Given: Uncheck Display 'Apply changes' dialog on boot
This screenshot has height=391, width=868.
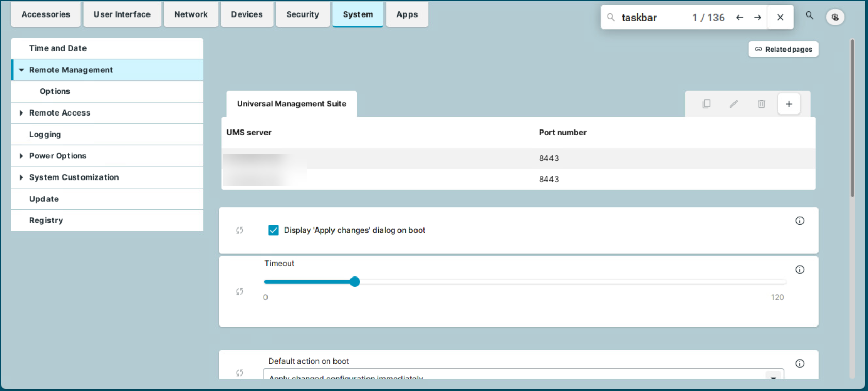Looking at the screenshot, I should tap(273, 230).
